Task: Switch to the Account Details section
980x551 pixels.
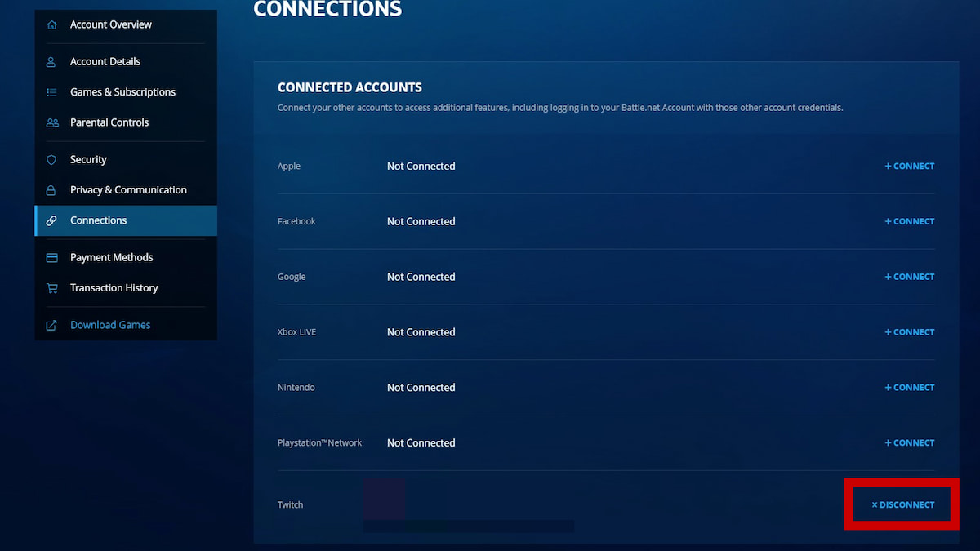Action: (x=105, y=61)
